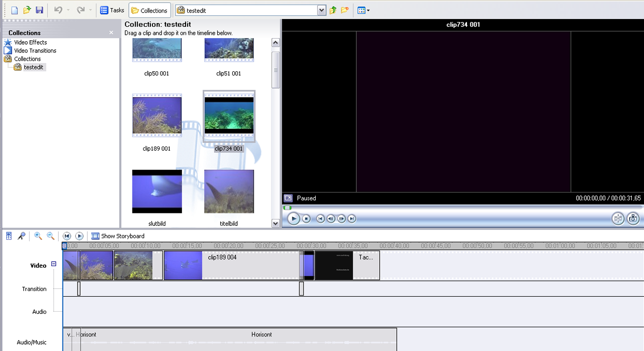Screen dimensions: 644x351
Task: Select the clip51 001 thumbnail
Action: (229, 50)
